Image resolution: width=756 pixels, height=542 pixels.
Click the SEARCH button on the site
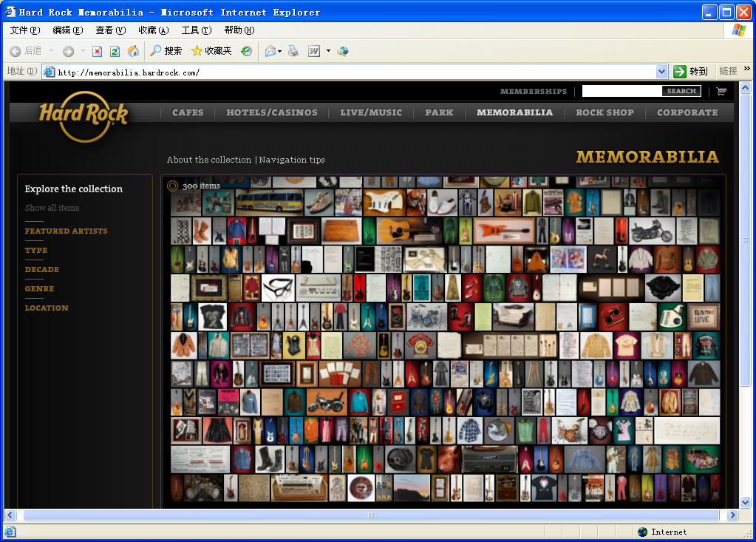coord(682,91)
